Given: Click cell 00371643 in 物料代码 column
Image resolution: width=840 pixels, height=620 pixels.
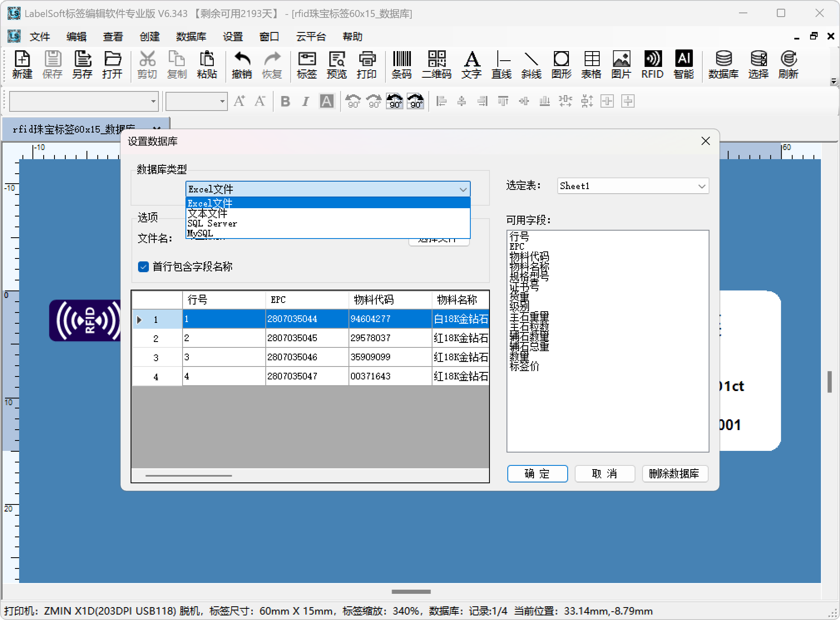Looking at the screenshot, I should pos(390,376).
